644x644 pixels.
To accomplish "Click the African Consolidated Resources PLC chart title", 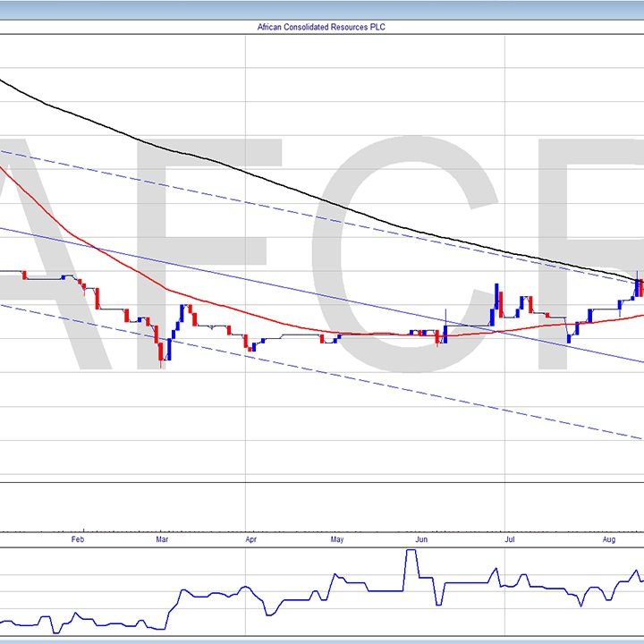I will [x=321, y=27].
